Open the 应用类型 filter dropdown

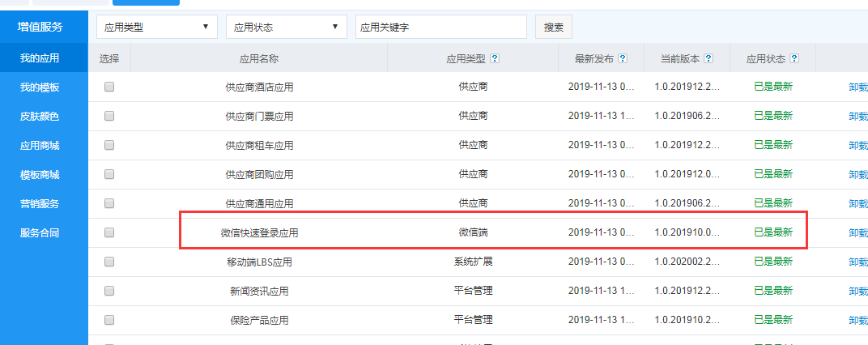click(156, 27)
